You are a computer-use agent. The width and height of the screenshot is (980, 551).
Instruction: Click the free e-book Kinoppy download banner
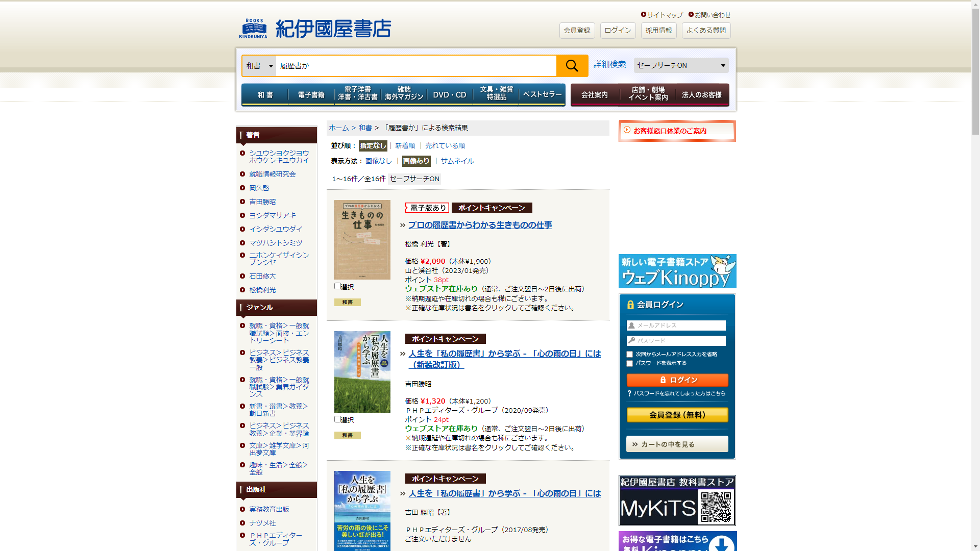click(677, 542)
